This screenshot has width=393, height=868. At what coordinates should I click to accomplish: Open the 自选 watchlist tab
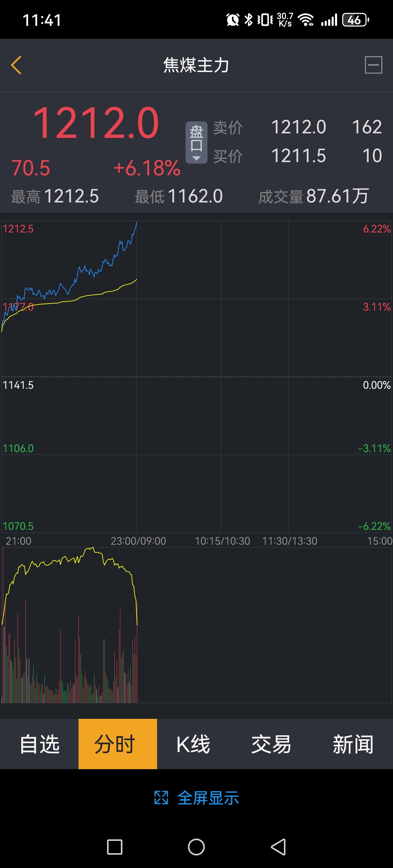(x=39, y=744)
